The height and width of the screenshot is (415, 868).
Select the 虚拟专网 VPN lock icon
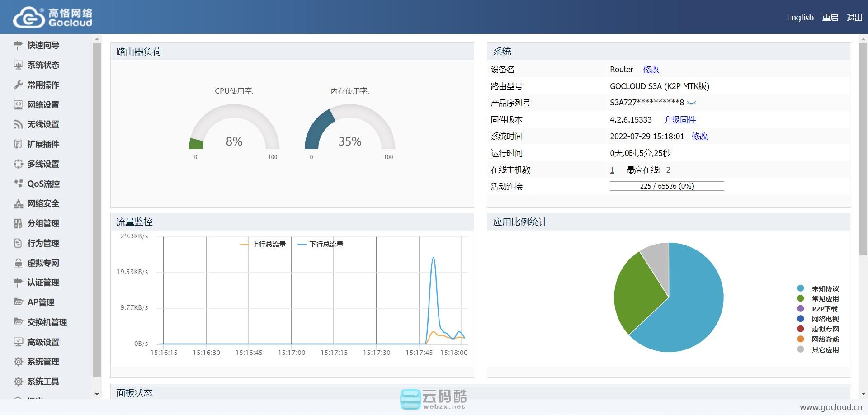pyautogui.click(x=18, y=263)
